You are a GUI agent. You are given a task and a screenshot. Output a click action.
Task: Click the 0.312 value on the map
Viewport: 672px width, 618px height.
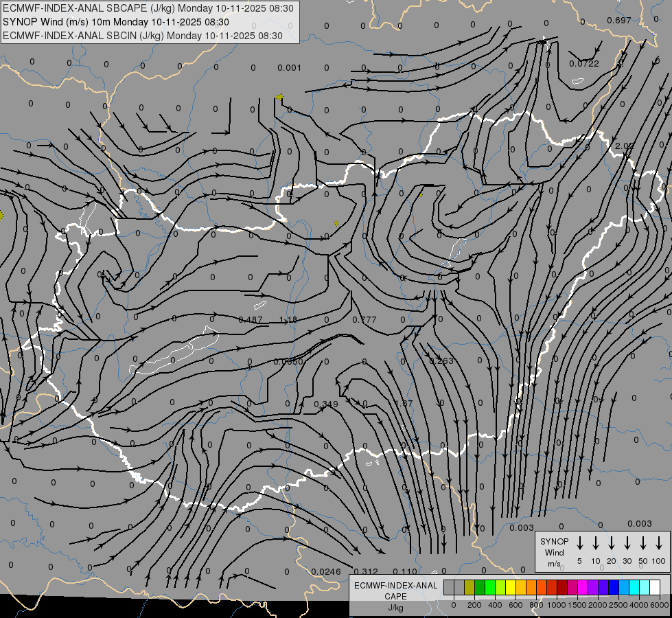(367, 572)
